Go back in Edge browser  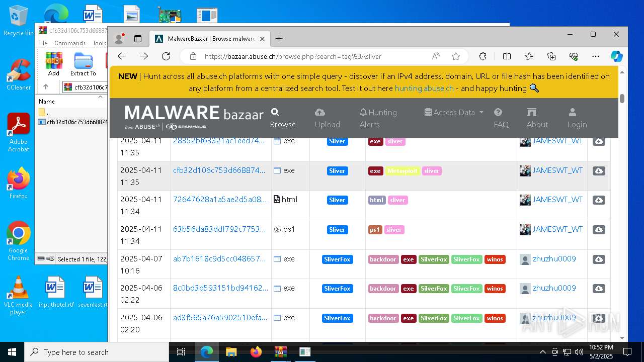click(x=122, y=56)
